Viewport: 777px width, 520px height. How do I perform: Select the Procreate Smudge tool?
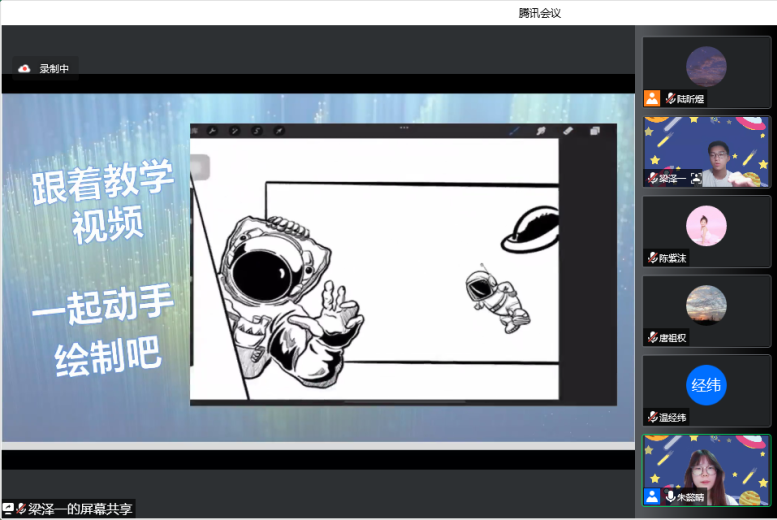541,131
